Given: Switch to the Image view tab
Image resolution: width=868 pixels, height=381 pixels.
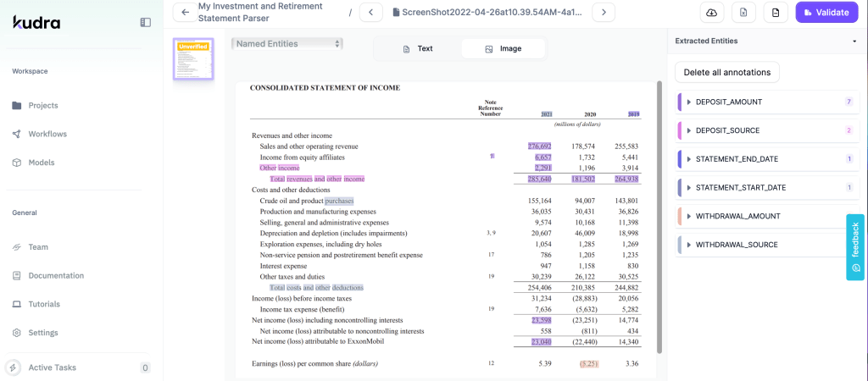Looking at the screenshot, I should point(503,49).
